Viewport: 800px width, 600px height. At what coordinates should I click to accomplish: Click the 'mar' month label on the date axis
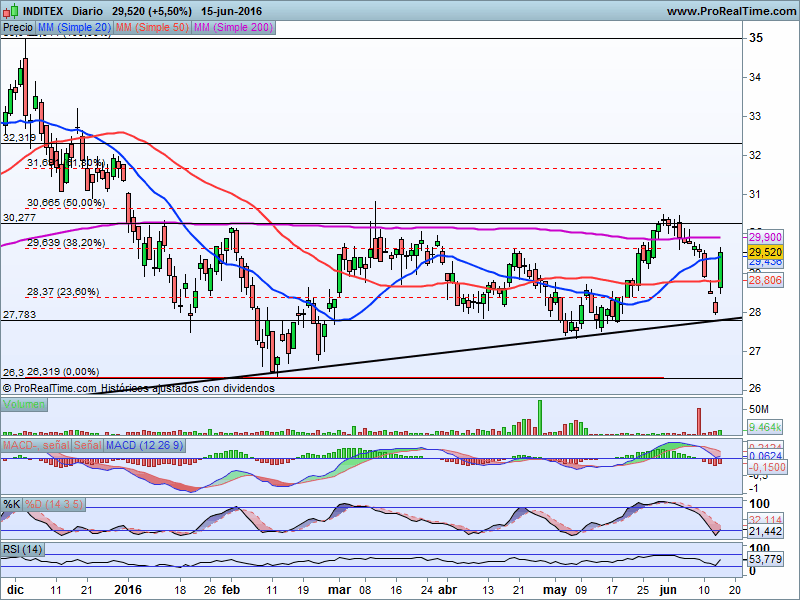(x=339, y=590)
